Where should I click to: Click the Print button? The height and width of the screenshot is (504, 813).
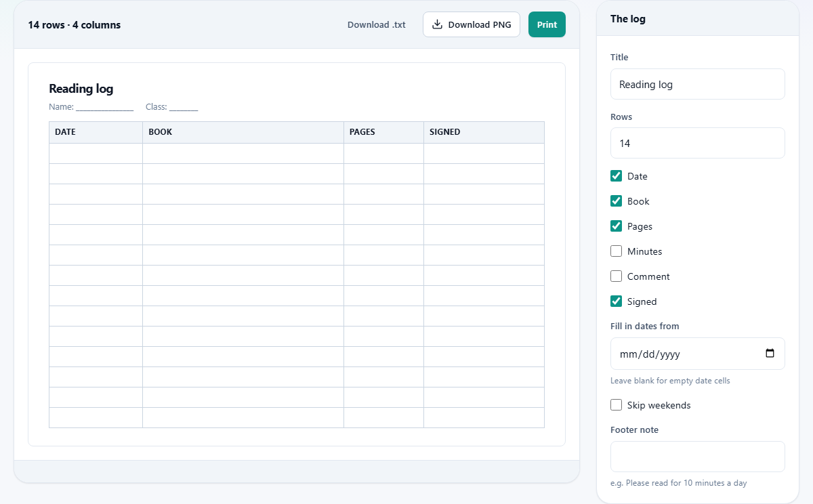(x=547, y=24)
